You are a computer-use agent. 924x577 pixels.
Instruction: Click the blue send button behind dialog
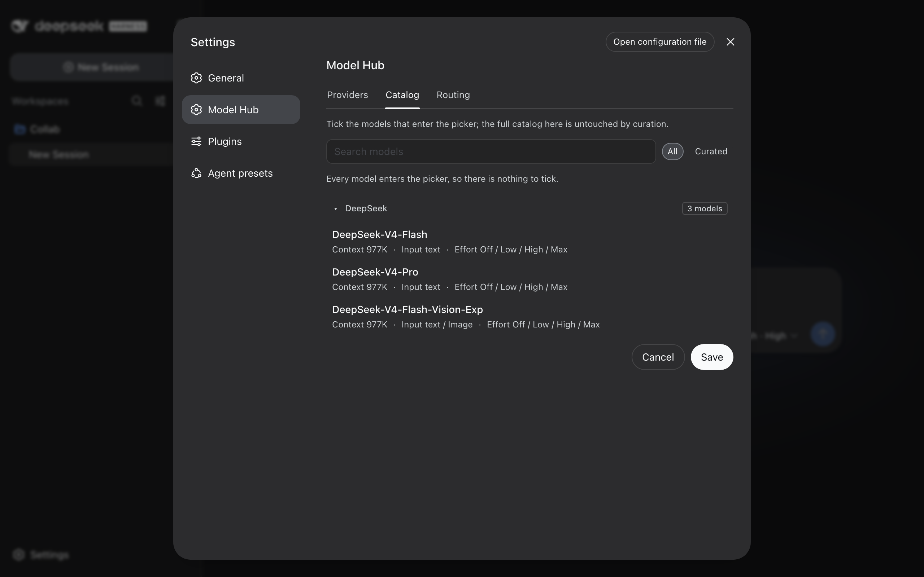(823, 334)
